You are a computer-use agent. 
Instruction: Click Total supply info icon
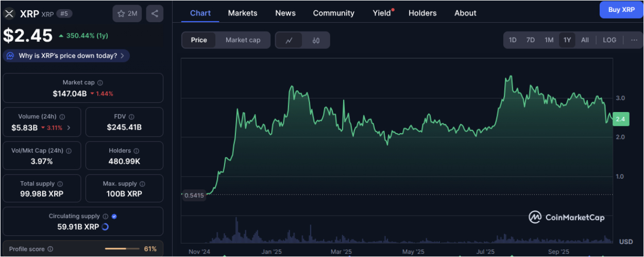pyautogui.click(x=60, y=184)
